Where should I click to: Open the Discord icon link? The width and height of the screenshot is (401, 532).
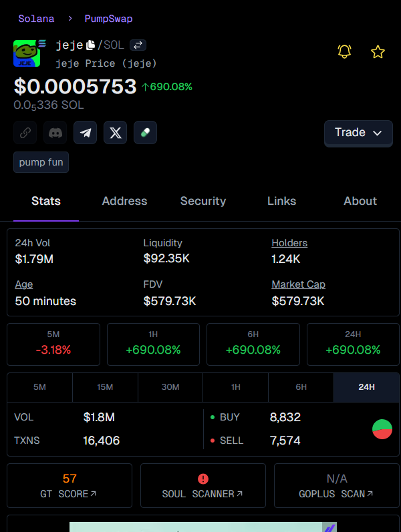[x=55, y=132]
